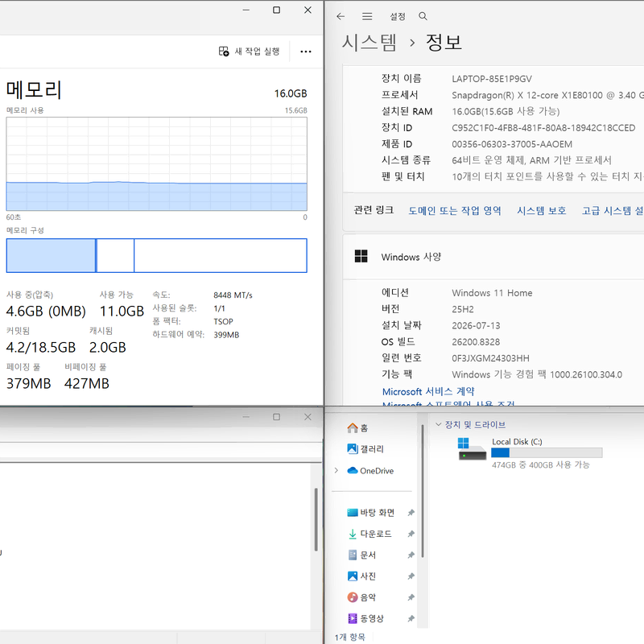
Task: Click the paged pool value 379MB
Action: (x=28, y=383)
